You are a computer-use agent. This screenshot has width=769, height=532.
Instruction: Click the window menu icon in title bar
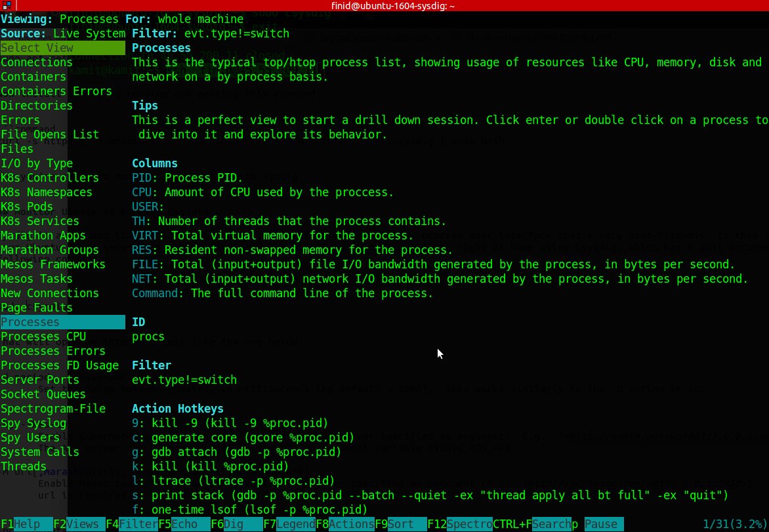pos(7,5)
